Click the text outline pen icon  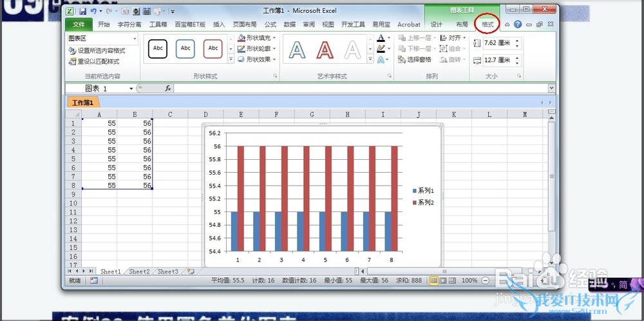click(381, 48)
